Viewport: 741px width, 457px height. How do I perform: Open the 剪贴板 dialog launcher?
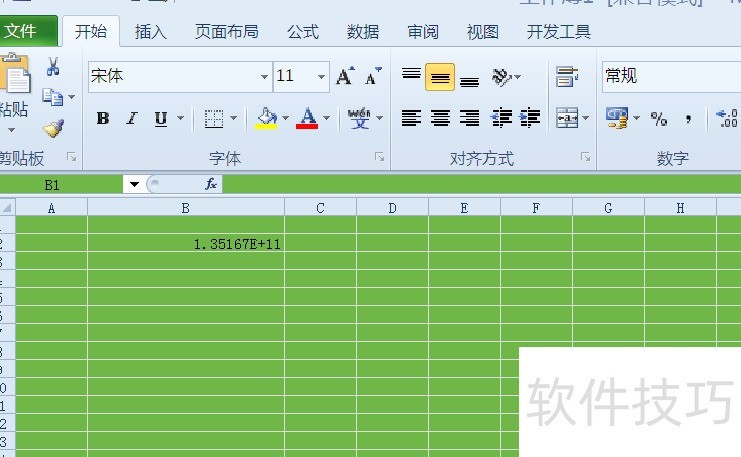coord(71,157)
